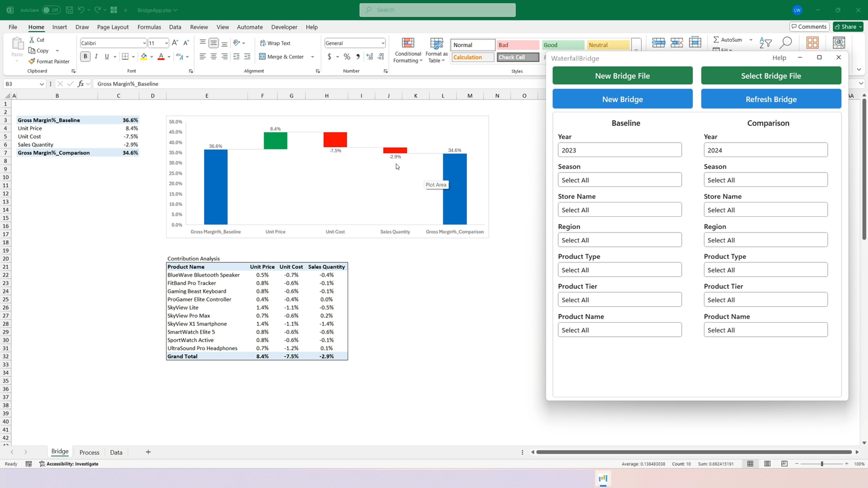
Task: Apply the yellow fill color
Action: tap(144, 56)
